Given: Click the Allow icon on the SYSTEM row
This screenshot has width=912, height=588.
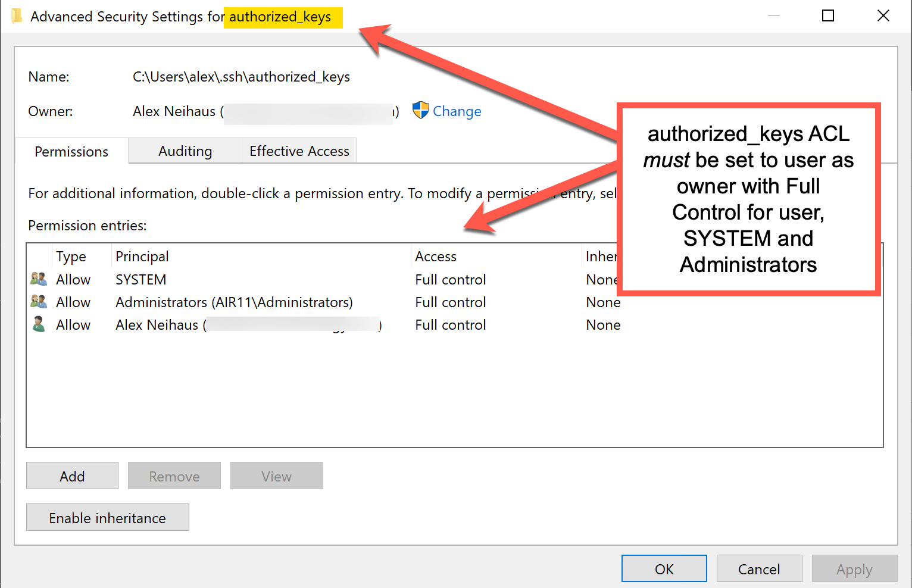Looking at the screenshot, I should 38,279.
